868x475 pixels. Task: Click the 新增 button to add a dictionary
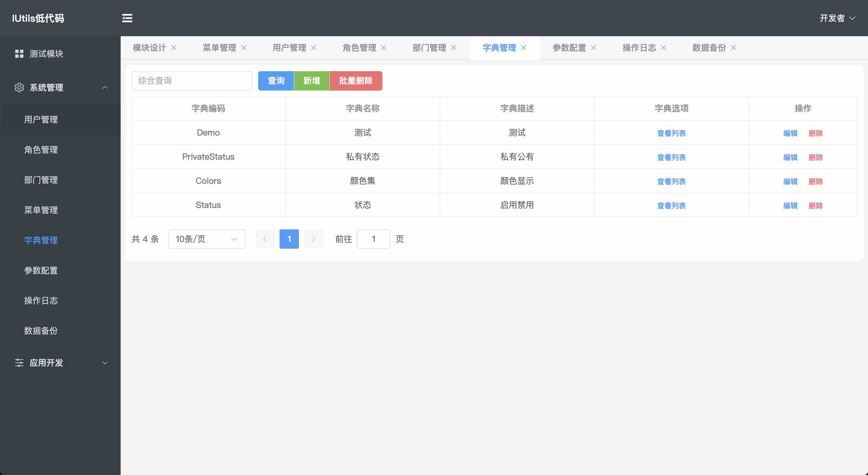coord(312,81)
